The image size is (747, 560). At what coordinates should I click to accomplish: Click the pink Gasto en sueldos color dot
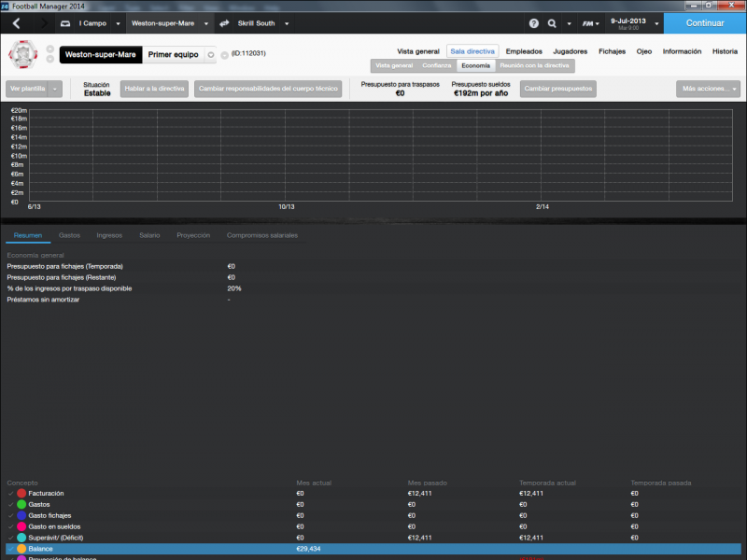[x=21, y=526]
